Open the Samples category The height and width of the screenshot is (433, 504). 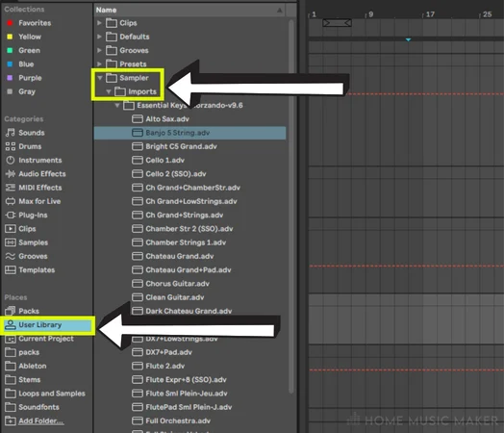click(x=27, y=242)
